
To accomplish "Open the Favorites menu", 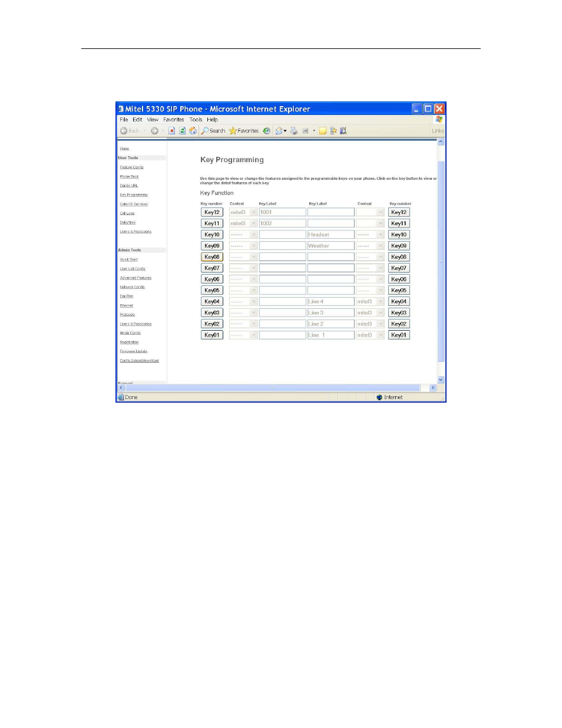I will (174, 120).
